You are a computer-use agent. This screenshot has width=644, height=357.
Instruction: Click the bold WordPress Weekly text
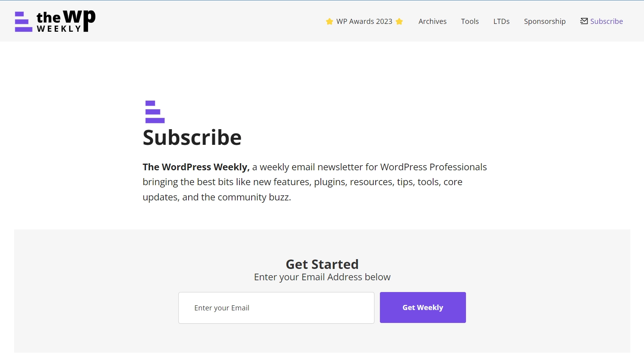pos(195,167)
